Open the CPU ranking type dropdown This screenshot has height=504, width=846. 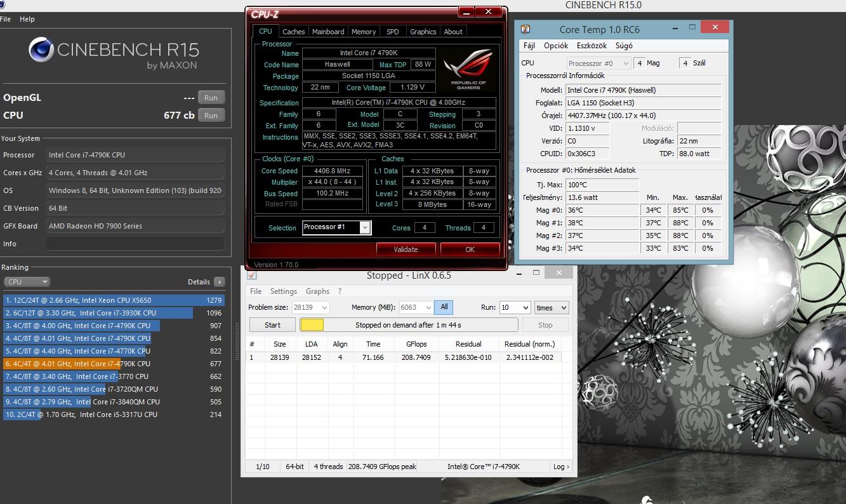click(x=27, y=282)
